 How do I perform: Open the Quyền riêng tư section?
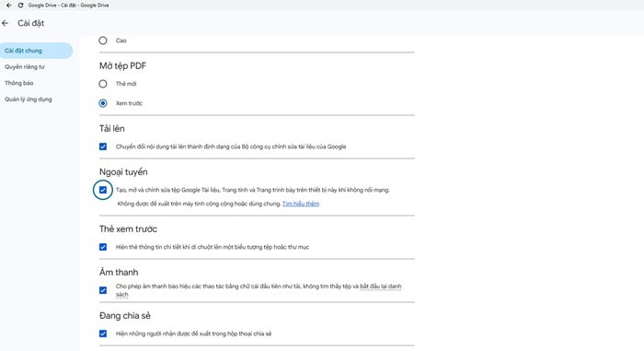(25, 66)
